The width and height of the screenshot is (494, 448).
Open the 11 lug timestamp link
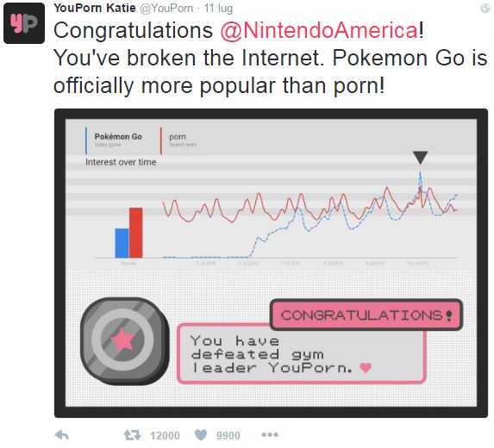[x=218, y=9]
